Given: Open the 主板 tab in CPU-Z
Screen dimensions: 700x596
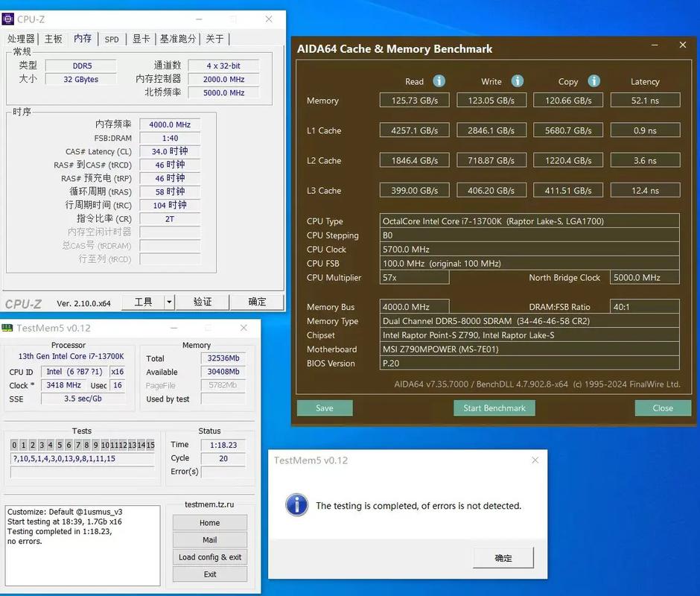Looking at the screenshot, I should (53, 39).
